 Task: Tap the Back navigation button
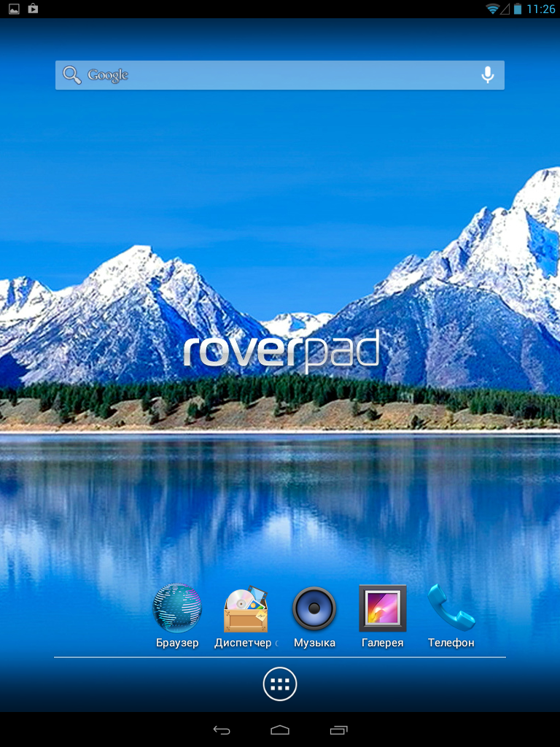click(222, 729)
